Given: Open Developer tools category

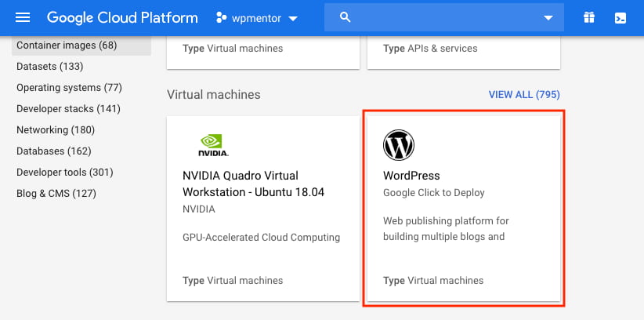Looking at the screenshot, I should [64, 172].
